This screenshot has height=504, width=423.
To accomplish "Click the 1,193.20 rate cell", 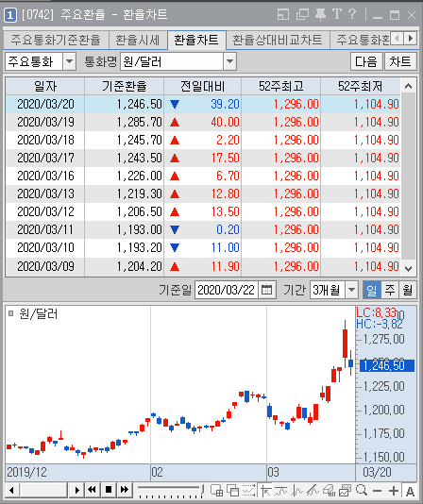I will pyautogui.click(x=125, y=247).
